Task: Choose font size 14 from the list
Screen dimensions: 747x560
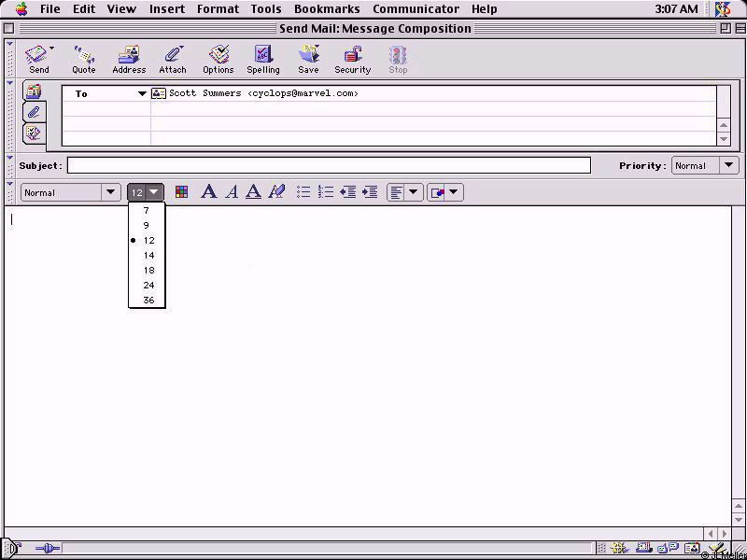Action: (x=147, y=255)
